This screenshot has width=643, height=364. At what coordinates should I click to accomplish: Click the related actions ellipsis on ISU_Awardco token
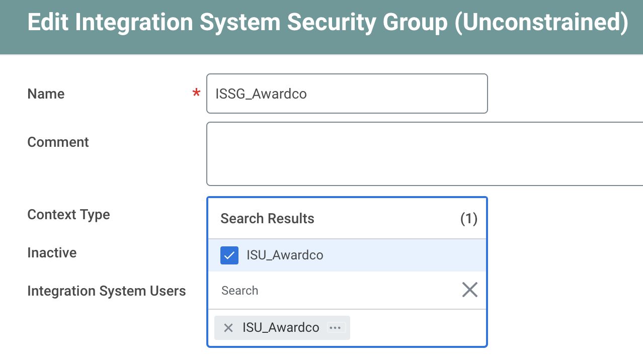[335, 327]
